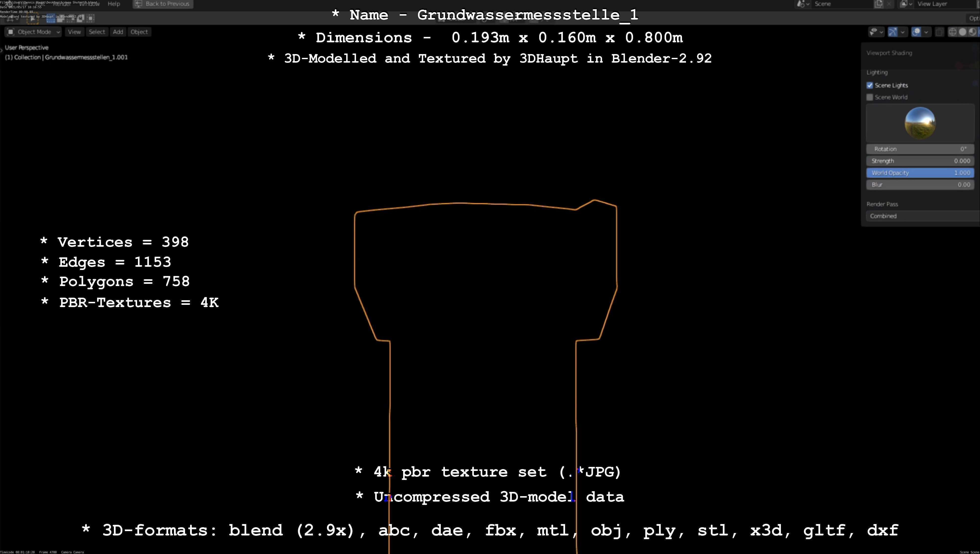The height and width of the screenshot is (554, 980).
Task: Expand the overlays options dropdown arrow
Action: pos(926,32)
